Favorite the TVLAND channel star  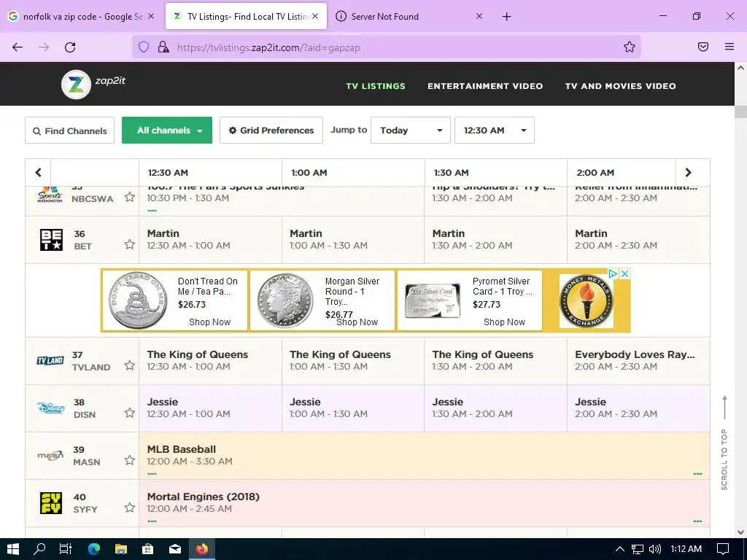pos(130,365)
